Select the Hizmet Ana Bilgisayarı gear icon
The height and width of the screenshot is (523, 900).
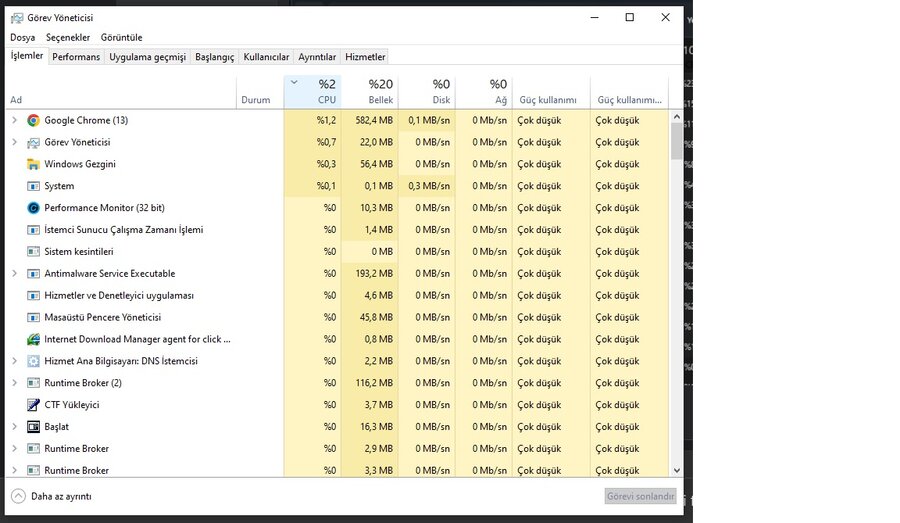(33, 361)
